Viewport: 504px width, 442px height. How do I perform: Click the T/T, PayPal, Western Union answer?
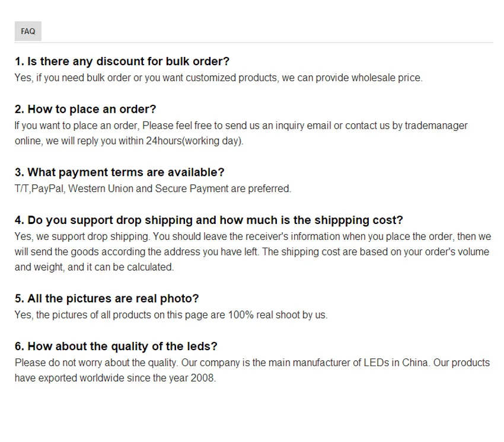tap(153, 188)
